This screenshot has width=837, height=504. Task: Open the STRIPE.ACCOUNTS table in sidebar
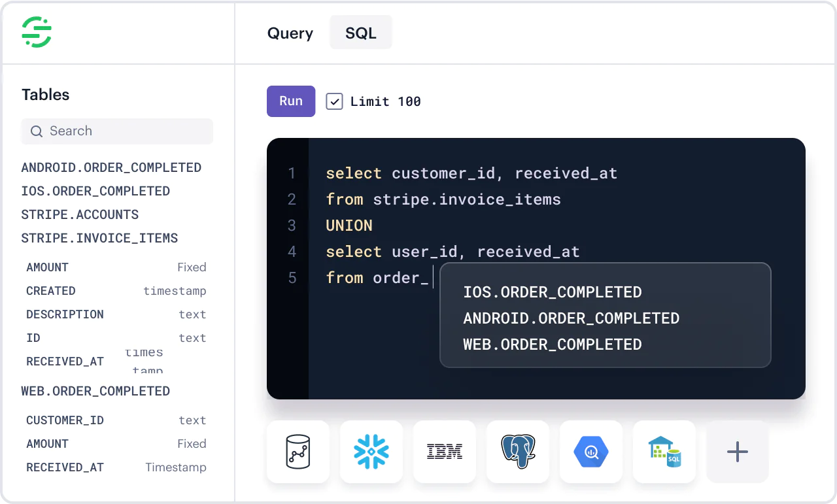coord(80,214)
